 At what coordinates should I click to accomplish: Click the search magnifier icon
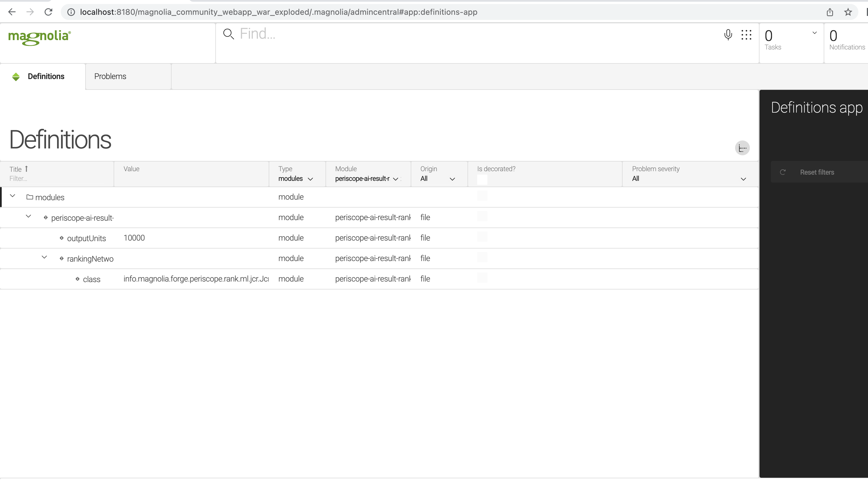point(228,34)
